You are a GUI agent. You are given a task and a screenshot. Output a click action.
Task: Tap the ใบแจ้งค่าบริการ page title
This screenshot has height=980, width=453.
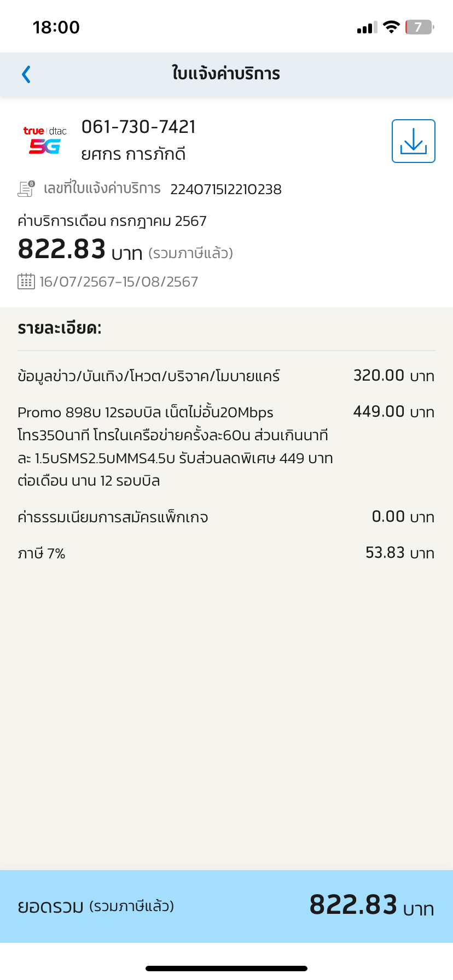[x=226, y=74]
